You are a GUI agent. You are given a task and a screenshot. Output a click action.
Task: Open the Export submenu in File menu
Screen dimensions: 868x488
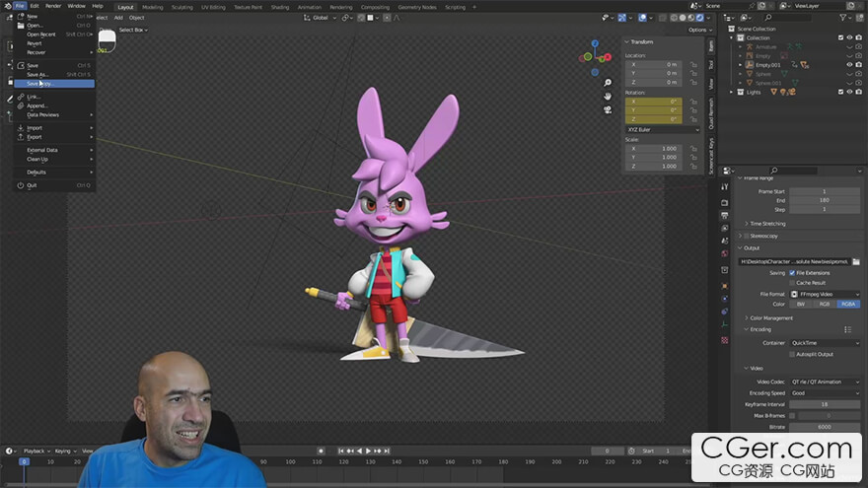click(54, 137)
